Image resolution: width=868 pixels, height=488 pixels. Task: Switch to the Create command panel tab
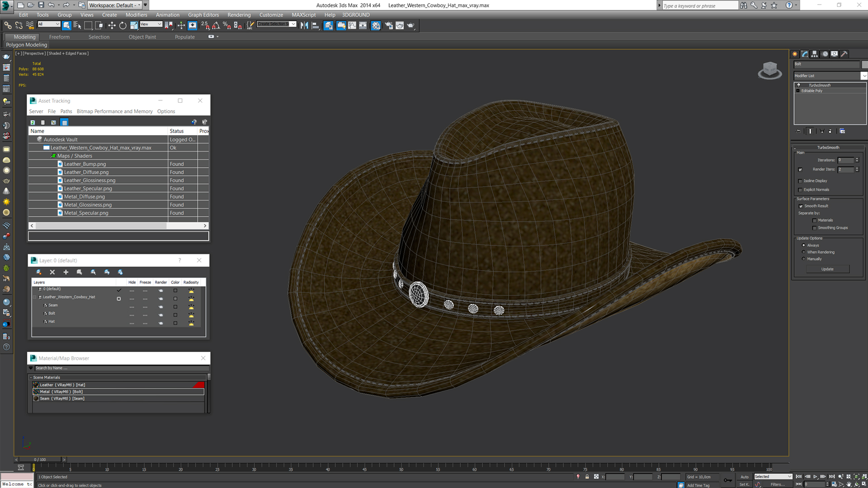pyautogui.click(x=795, y=54)
